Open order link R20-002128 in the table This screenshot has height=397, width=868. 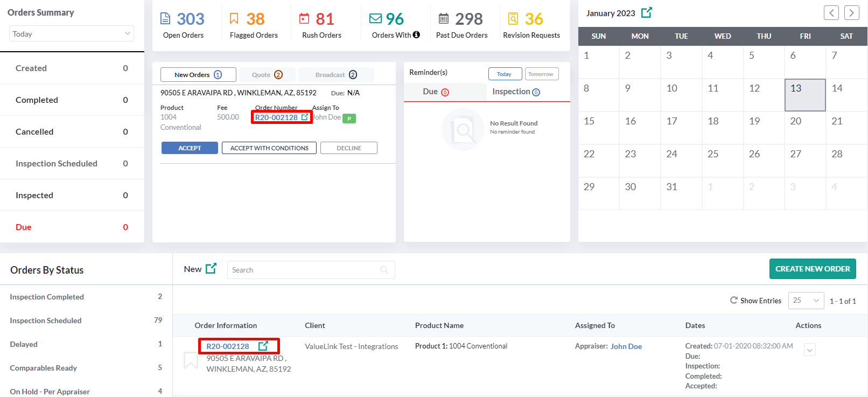pyautogui.click(x=228, y=346)
